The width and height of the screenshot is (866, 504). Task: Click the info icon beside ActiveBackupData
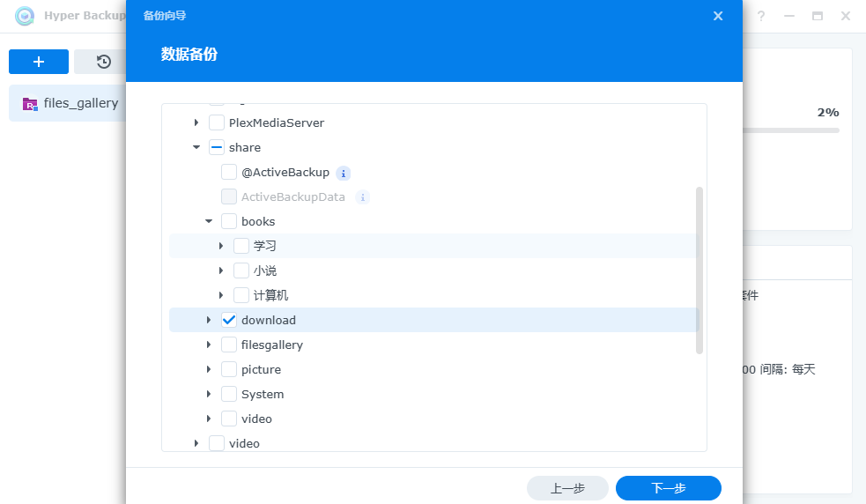click(362, 197)
